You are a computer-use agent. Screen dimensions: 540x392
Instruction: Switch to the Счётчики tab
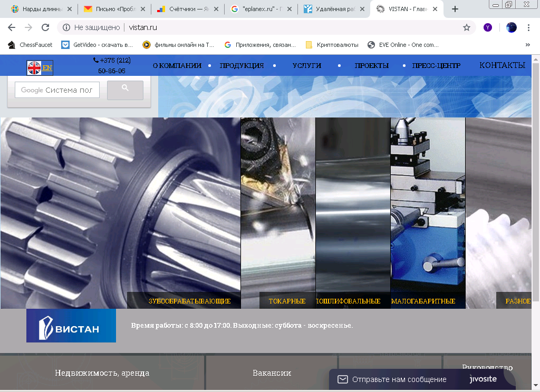[186, 9]
